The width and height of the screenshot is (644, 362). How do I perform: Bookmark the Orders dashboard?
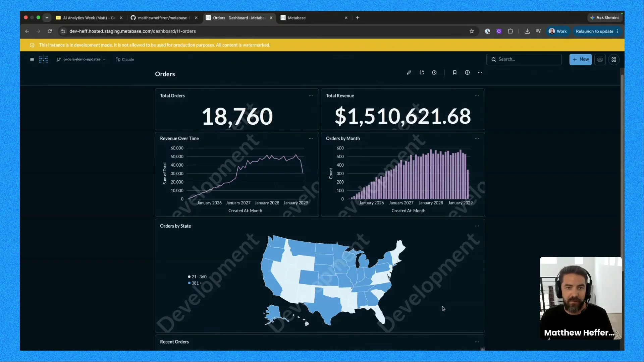pyautogui.click(x=455, y=72)
